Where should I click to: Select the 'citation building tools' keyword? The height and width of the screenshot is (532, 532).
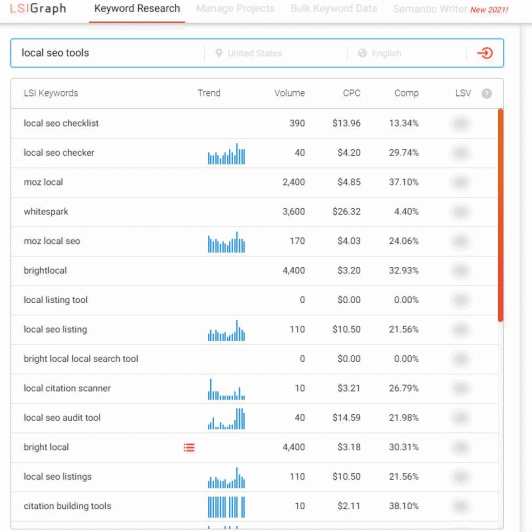[68, 506]
